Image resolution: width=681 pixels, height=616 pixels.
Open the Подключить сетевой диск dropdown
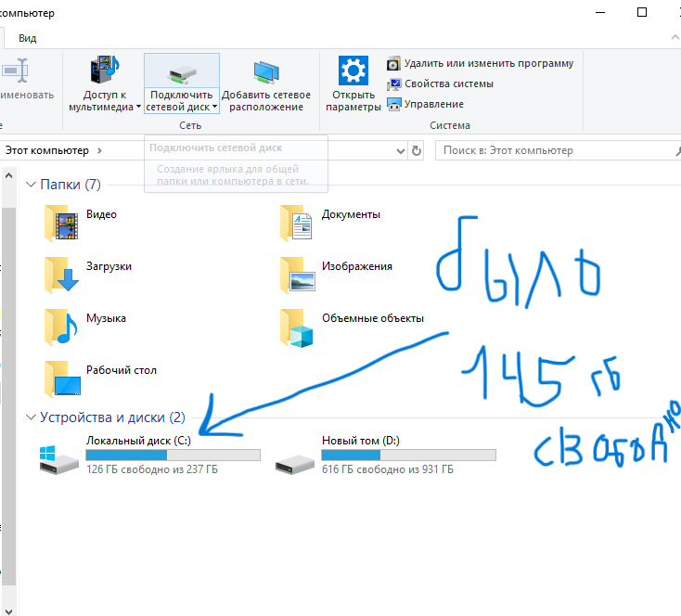[x=215, y=107]
